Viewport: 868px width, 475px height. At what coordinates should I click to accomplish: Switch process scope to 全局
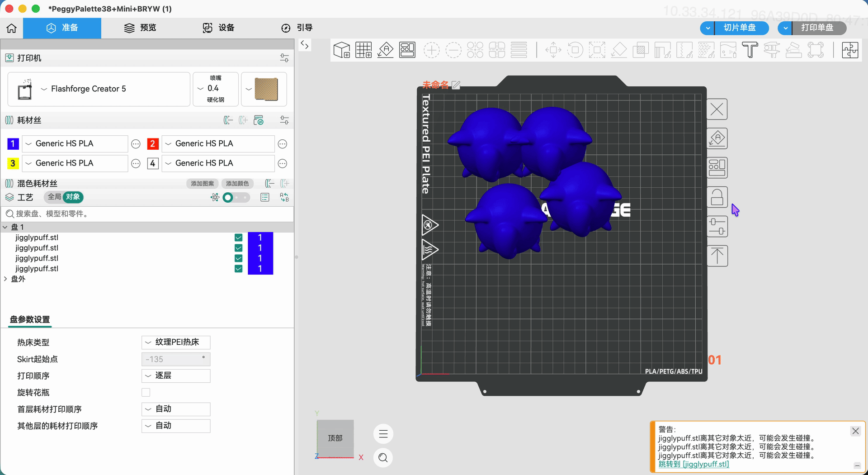point(54,197)
